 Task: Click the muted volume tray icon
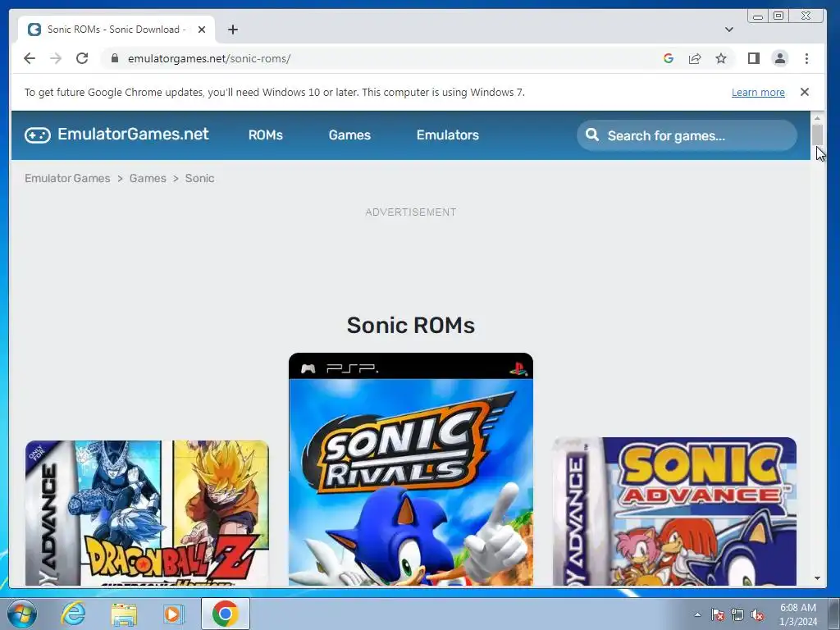757,614
